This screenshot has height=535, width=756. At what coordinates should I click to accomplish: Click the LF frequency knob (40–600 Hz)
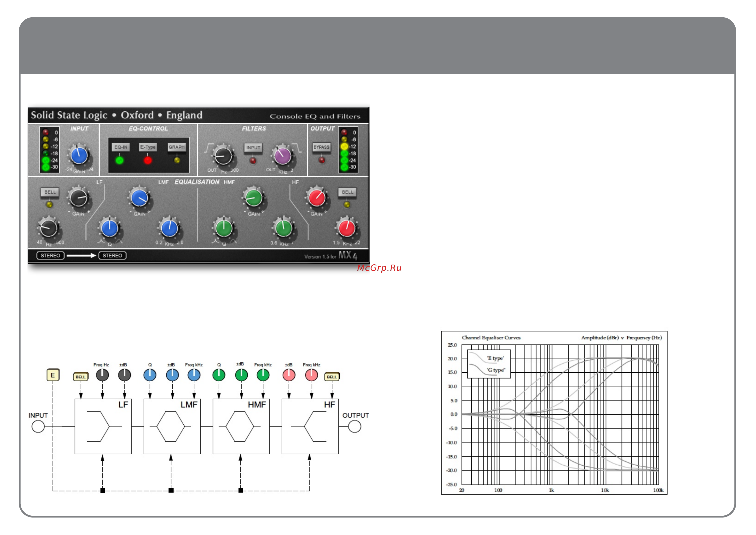(x=49, y=228)
